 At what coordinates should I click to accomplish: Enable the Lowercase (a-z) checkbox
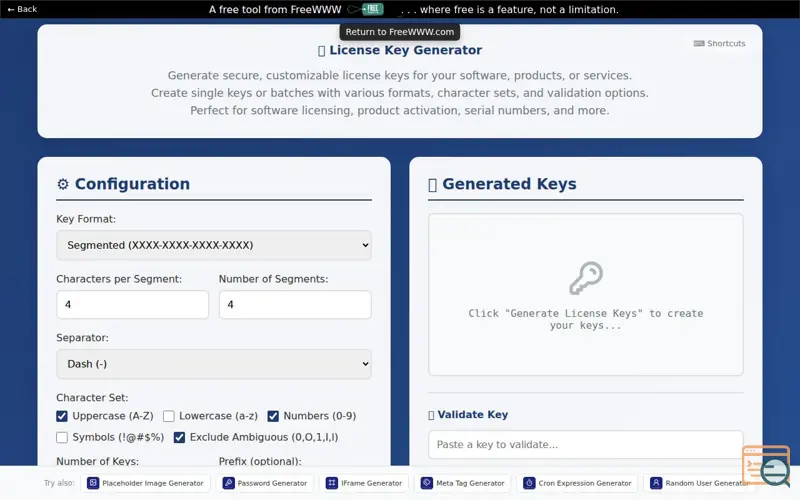click(x=169, y=416)
